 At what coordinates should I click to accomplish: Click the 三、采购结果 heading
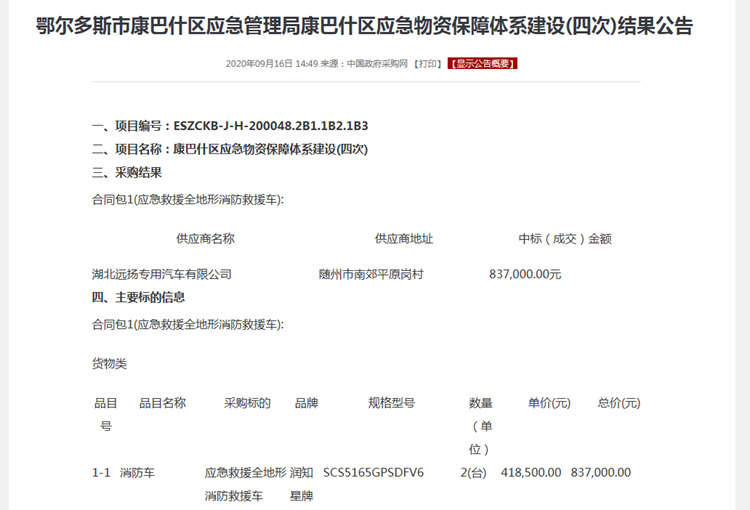click(x=127, y=172)
